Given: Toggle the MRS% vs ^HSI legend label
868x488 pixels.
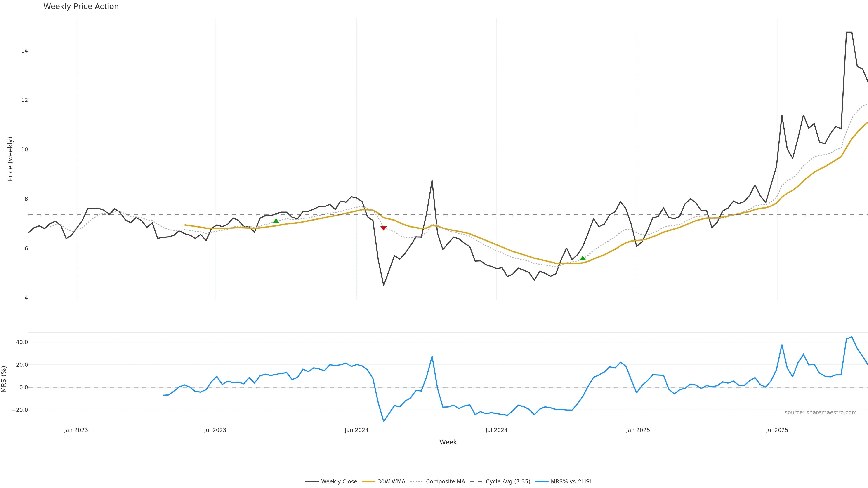Looking at the screenshot, I should point(571,482).
